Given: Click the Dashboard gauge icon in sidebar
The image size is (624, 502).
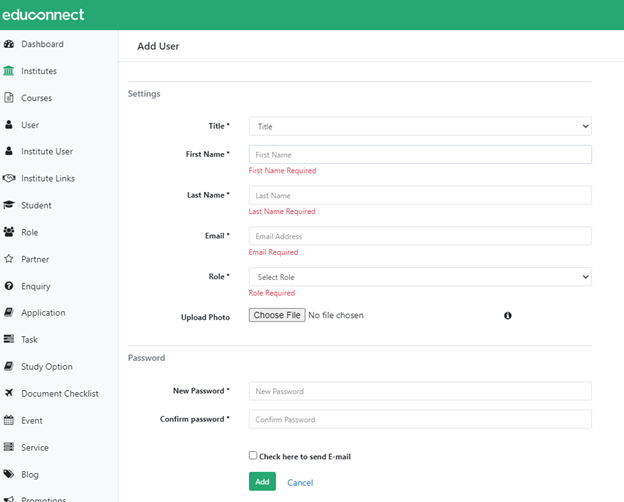Looking at the screenshot, I should coord(9,44).
